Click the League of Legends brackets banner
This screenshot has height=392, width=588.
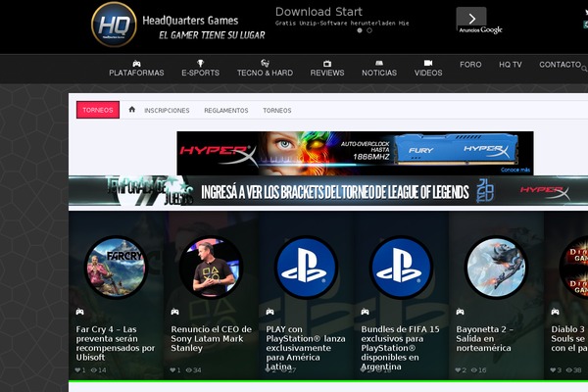click(x=328, y=191)
